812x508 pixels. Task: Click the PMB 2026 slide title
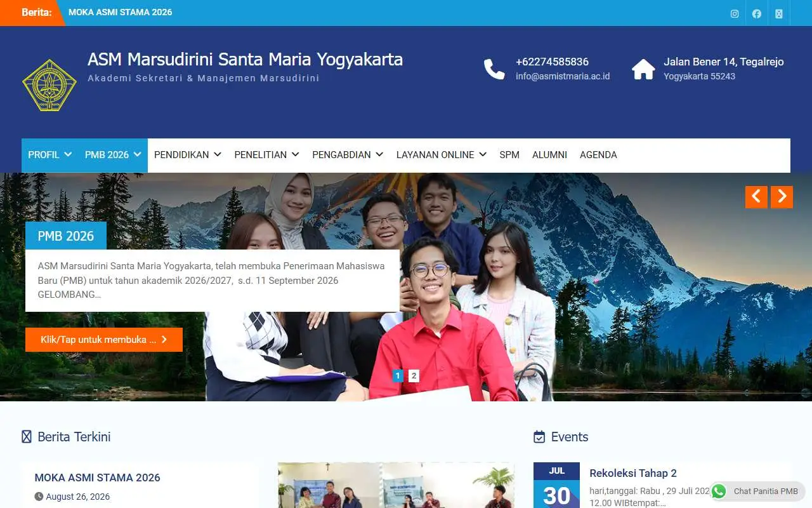point(66,236)
